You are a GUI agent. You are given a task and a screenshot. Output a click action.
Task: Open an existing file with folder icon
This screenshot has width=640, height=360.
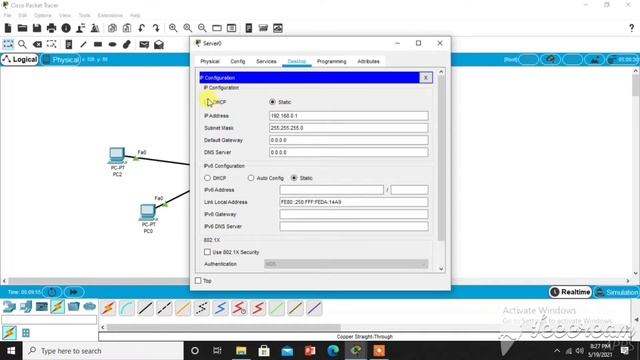[x=22, y=28]
